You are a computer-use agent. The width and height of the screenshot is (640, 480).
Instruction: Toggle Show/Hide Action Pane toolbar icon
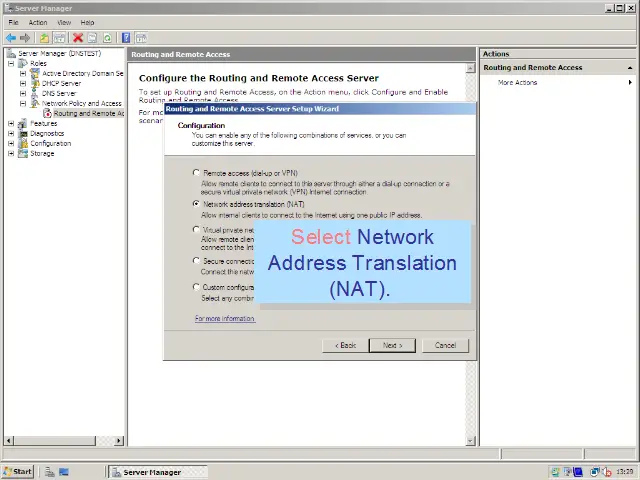click(x=141, y=38)
